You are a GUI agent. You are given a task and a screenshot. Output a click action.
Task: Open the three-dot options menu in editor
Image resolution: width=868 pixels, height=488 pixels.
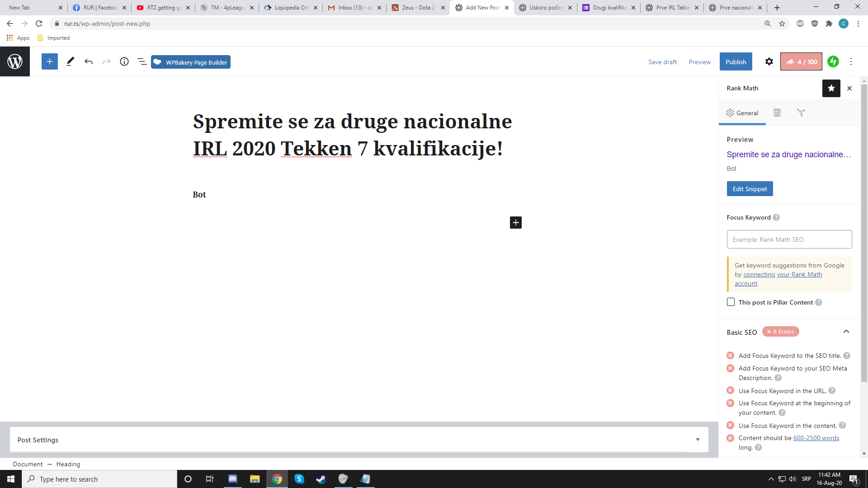tap(851, 62)
